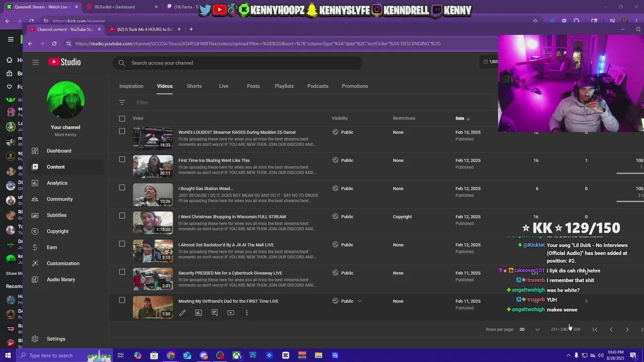Viewport: 644px width, 362px height.
Task: Go to the next page of videos
Action: [x=627, y=329]
